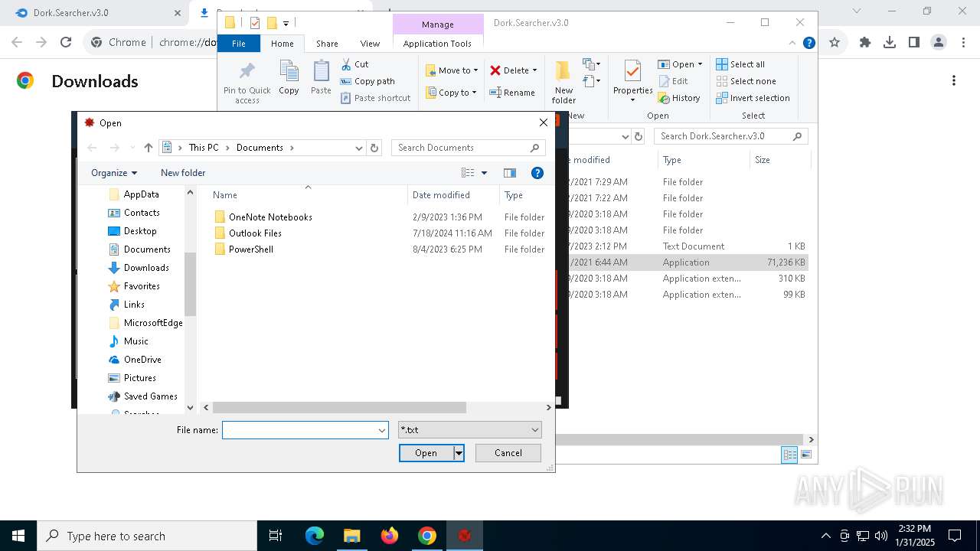
Task: Open Properties in Explorer ribbon
Action: point(632,81)
